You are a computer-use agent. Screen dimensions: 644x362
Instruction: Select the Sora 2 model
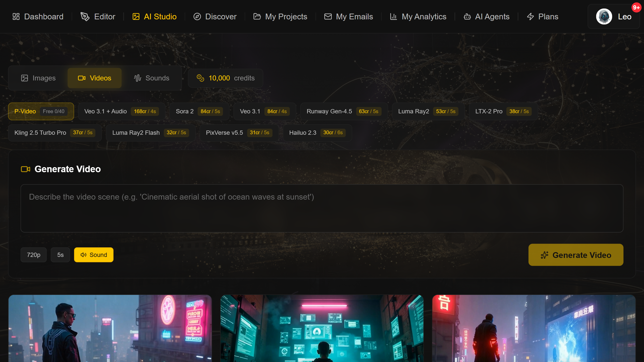coord(199,111)
